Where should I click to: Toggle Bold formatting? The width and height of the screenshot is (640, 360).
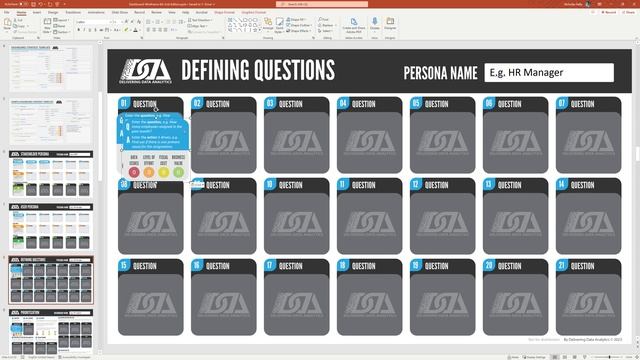(79, 30)
